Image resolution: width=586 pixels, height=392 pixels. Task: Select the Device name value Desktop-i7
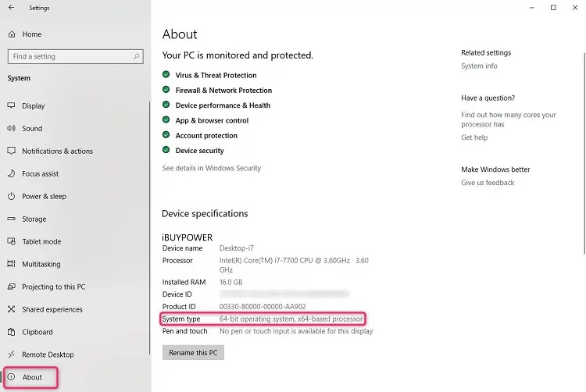point(236,248)
